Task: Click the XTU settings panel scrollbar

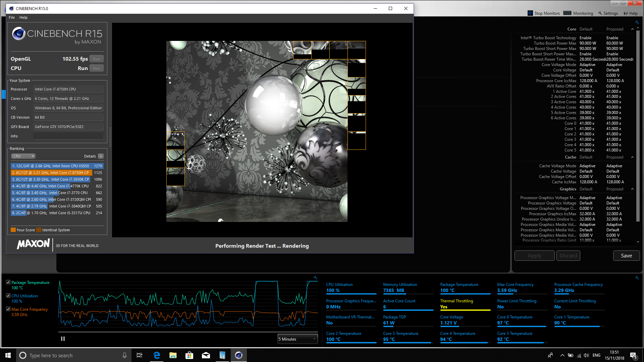Action: (638, 126)
